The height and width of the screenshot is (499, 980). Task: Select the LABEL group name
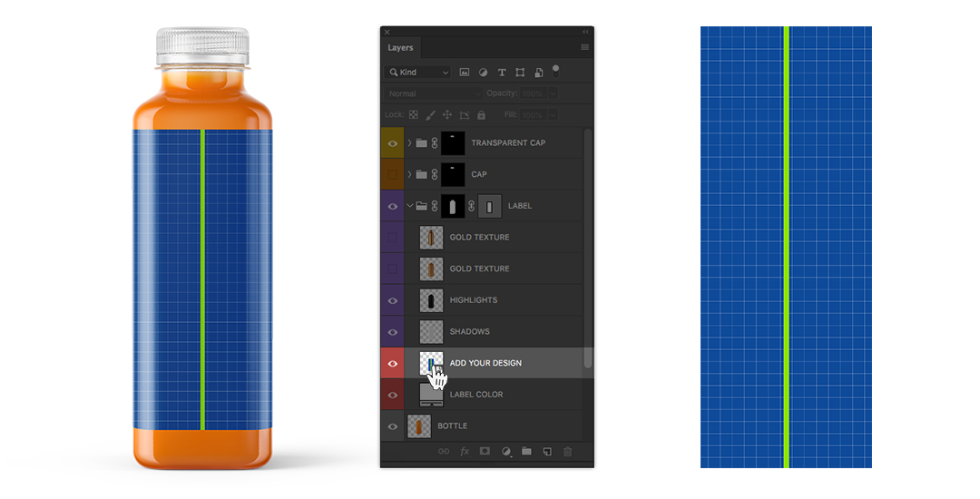520,205
